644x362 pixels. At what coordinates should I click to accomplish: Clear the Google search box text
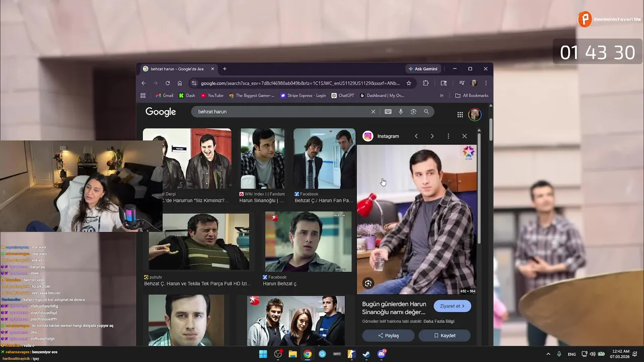(x=373, y=112)
